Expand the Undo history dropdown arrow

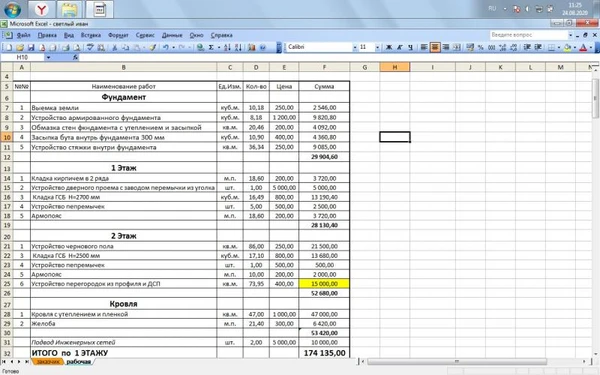click(x=173, y=47)
